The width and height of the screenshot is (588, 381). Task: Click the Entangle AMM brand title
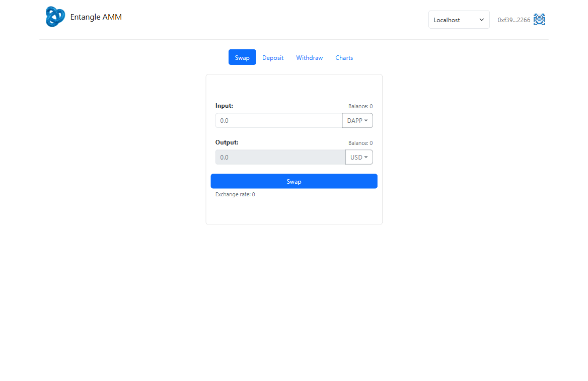coord(96,17)
